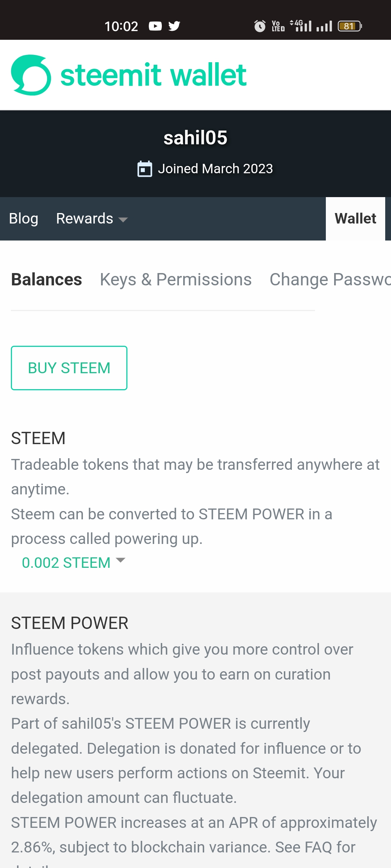Tap the sahil05 username heading
The image size is (391, 868).
pos(195,138)
